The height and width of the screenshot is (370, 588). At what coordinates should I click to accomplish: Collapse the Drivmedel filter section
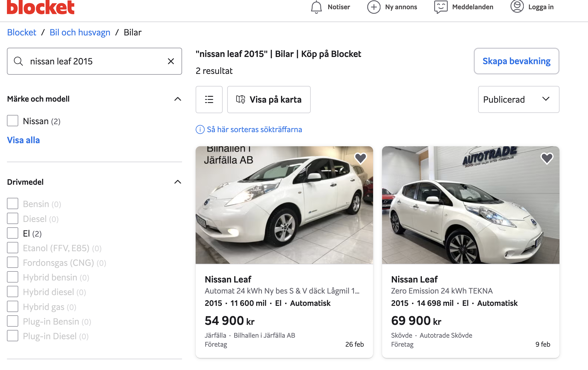pos(178,182)
